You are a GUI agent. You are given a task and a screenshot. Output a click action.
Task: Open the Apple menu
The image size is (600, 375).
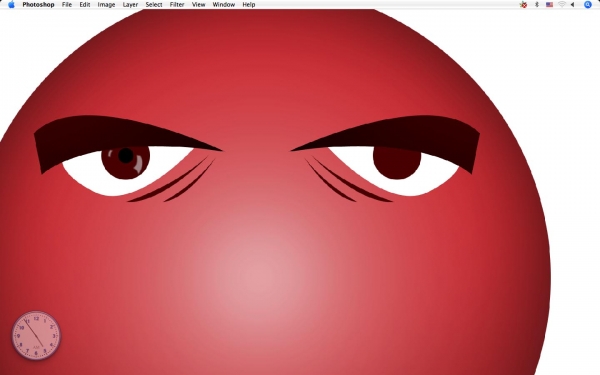pyautogui.click(x=11, y=5)
